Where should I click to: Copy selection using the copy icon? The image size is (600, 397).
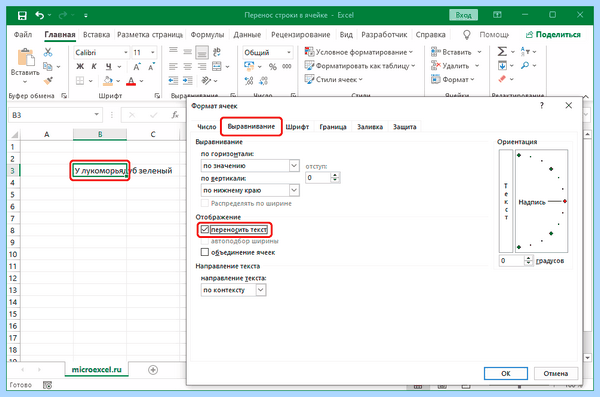(x=48, y=66)
